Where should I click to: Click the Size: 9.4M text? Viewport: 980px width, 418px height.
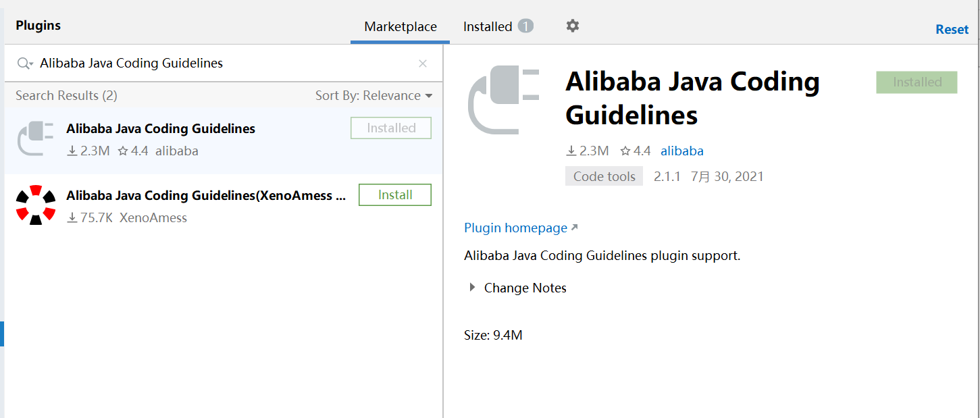tap(493, 335)
